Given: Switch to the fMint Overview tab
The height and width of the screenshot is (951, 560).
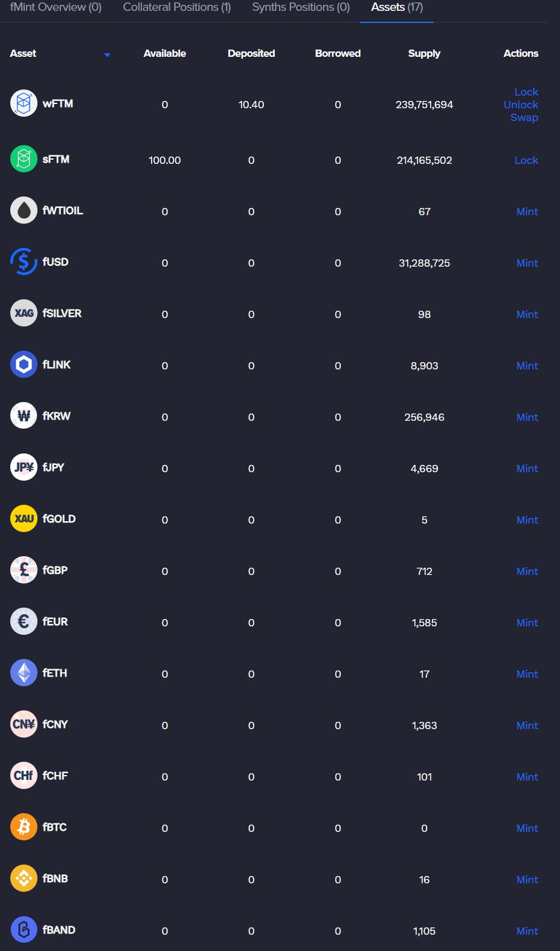Looking at the screenshot, I should (x=56, y=7).
